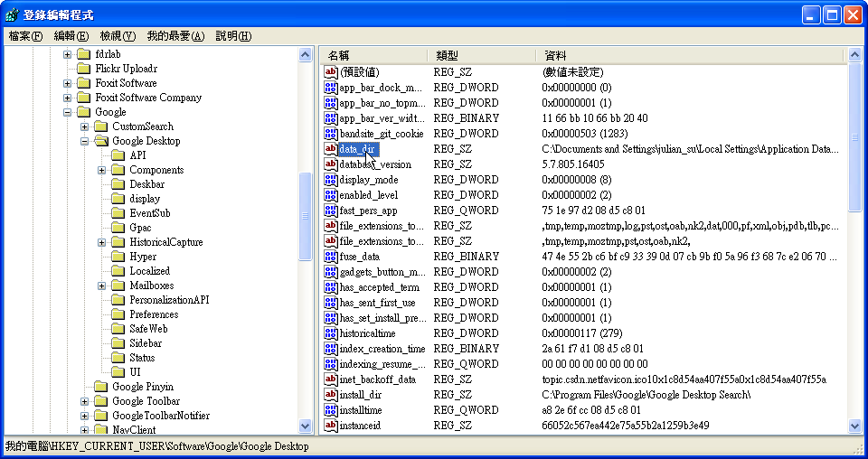This screenshot has height=459, width=868.
Task: Select the Flickr Uploadr folder icon
Action: click(83, 69)
